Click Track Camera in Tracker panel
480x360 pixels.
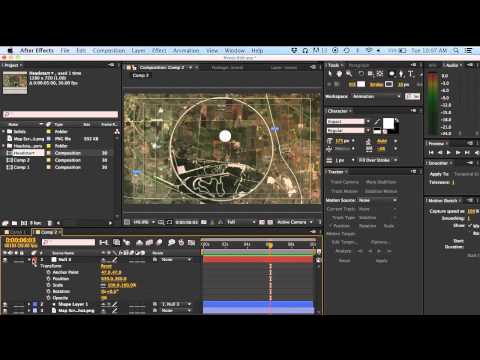pos(345,182)
